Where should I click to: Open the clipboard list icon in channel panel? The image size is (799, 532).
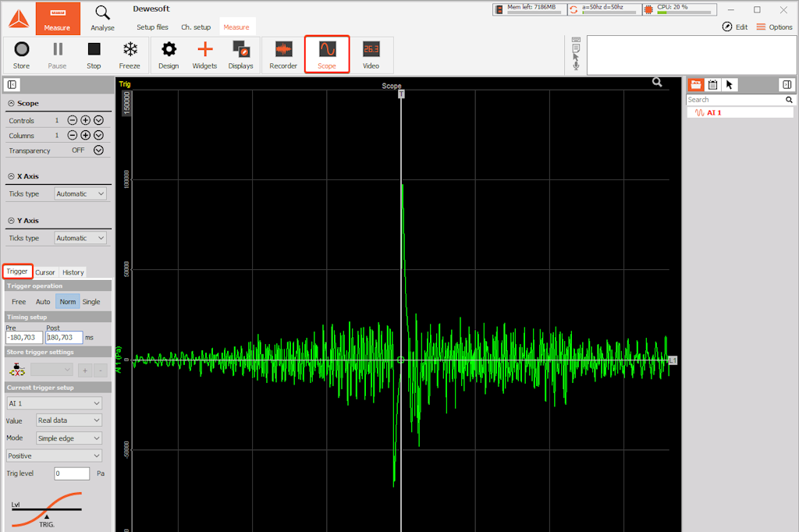[x=713, y=84]
